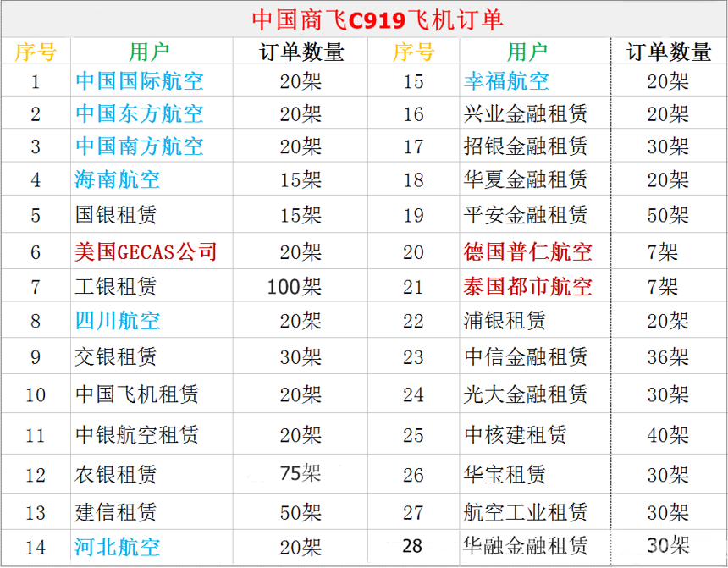Click the 40架 quantity cell
This screenshot has height=568, width=728.
tap(669, 435)
